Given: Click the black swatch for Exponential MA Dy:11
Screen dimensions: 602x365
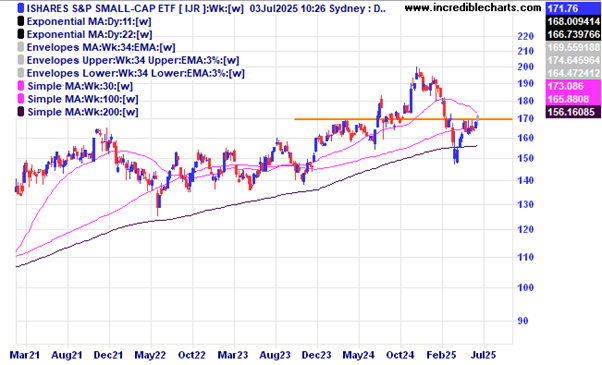Looking at the screenshot, I should click(21, 21).
